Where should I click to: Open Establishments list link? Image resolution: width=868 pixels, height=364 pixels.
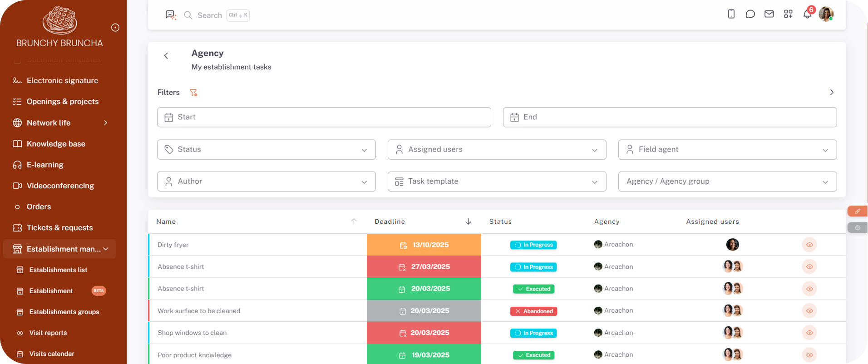pos(58,270)
